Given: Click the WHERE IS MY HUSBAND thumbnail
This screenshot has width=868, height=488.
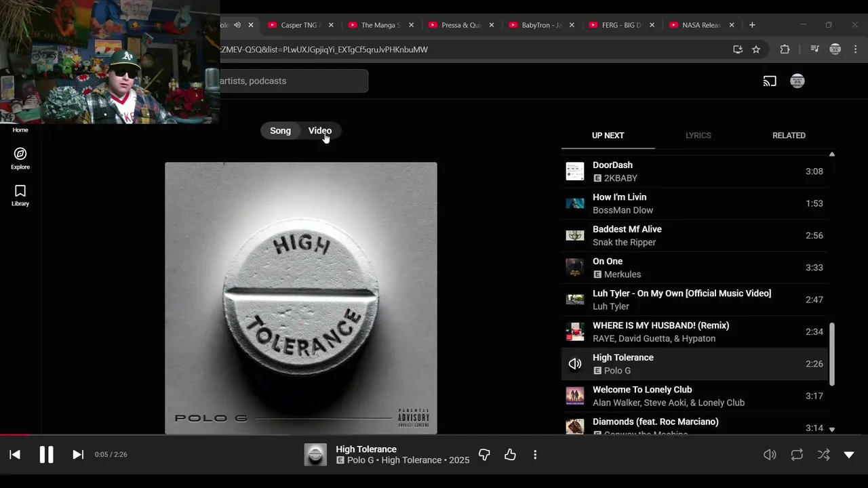Looking at the screenshot, I should coord(575,331).
